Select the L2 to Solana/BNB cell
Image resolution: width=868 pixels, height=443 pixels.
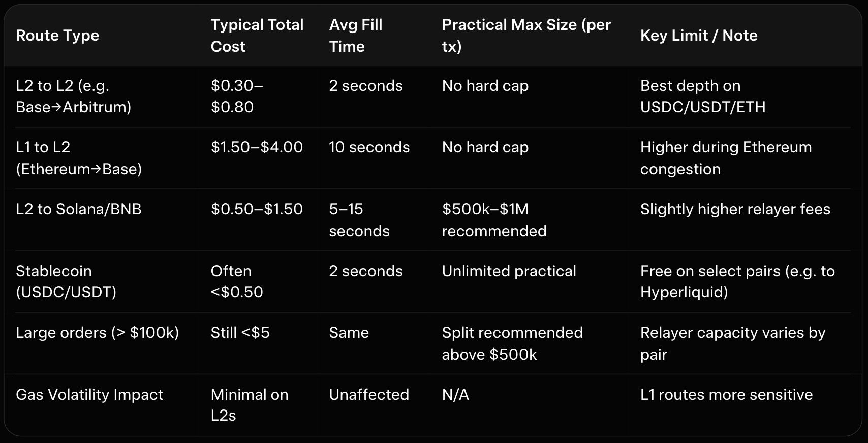[78, 209]
